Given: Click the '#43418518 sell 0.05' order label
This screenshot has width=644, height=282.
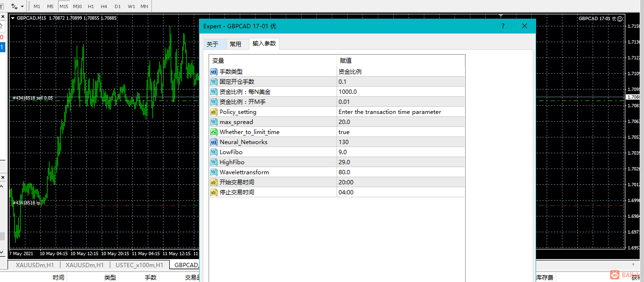Looking at the screenshot, I should 33,98.
